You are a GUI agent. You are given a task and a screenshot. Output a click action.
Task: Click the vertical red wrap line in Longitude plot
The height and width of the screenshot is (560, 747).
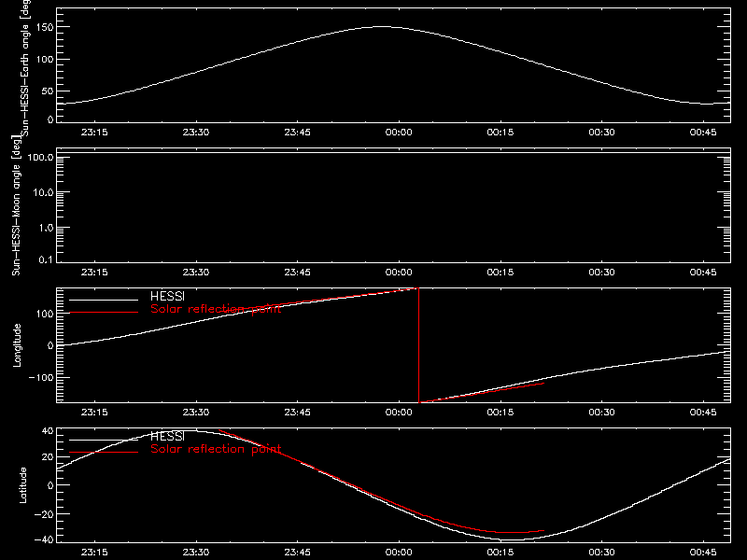click(x=418, y=345)
